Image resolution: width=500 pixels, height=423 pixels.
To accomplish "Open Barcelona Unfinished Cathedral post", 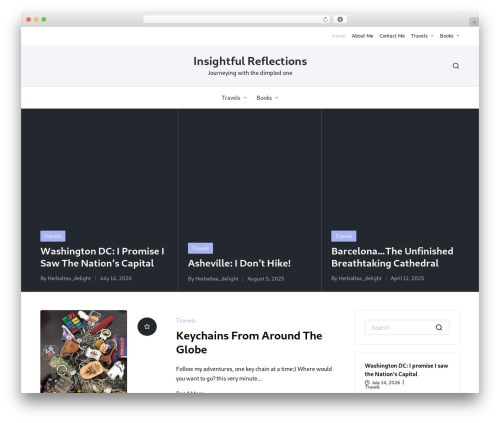I will [x=392, y=257].
